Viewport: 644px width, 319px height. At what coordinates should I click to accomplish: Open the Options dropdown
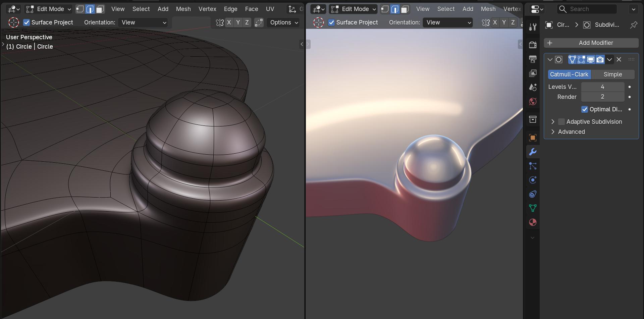click(284, 22)
